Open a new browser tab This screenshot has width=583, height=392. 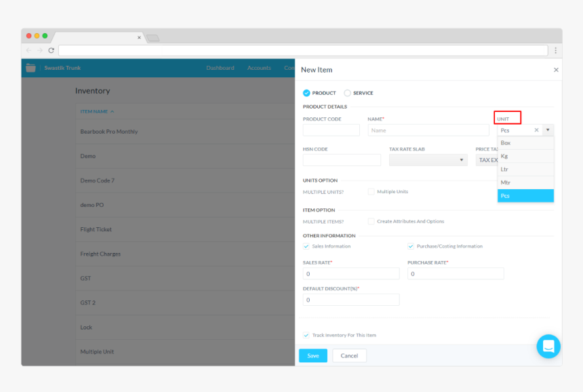point(153,37)
